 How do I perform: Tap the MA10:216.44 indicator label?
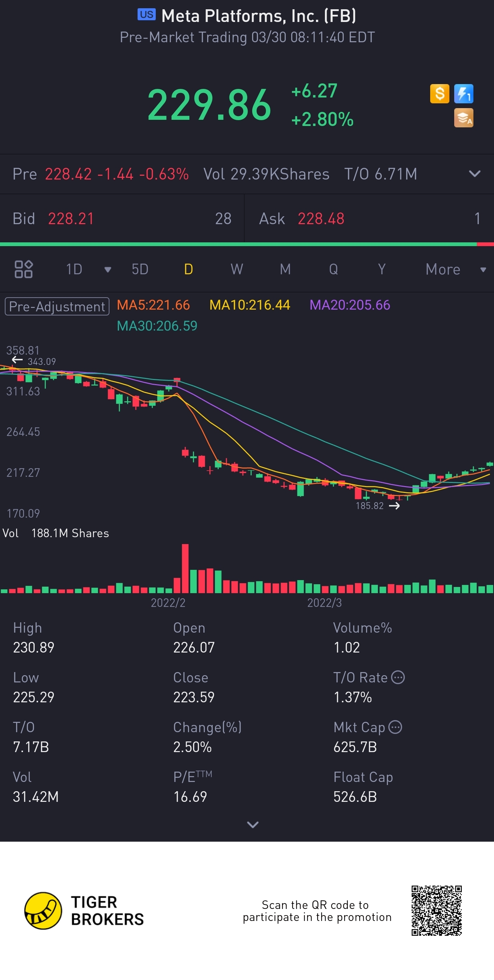coord(250,305)
